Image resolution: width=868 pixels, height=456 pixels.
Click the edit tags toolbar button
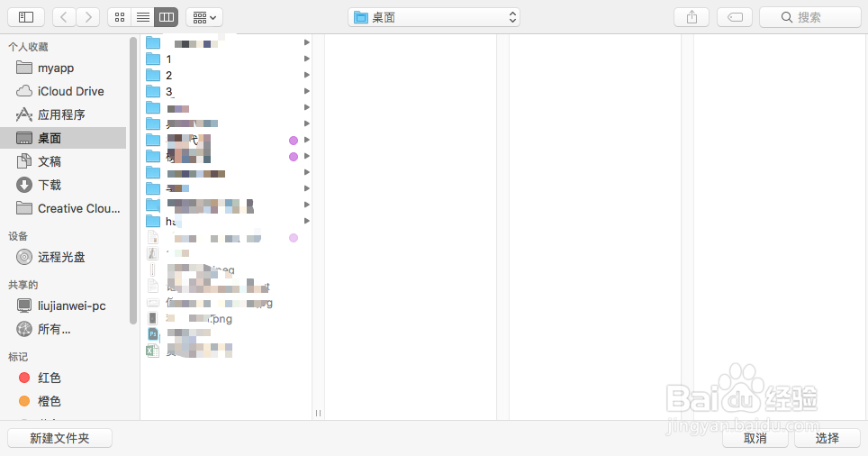pos(735,17)
